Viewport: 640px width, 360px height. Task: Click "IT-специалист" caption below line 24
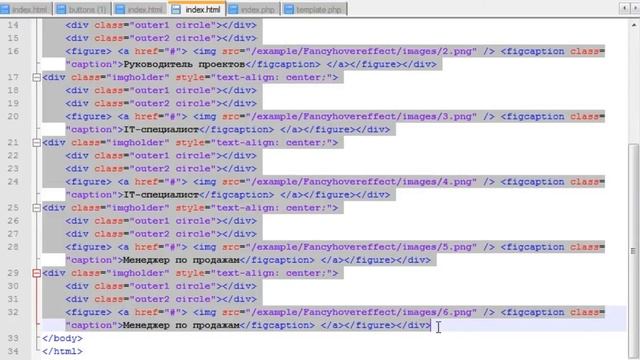click(161, 195)
